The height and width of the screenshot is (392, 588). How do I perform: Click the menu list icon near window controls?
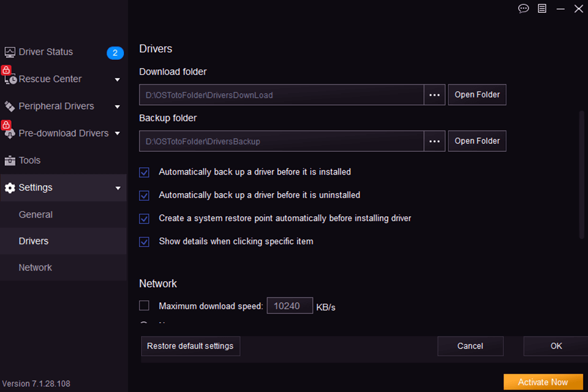[541, 9]
